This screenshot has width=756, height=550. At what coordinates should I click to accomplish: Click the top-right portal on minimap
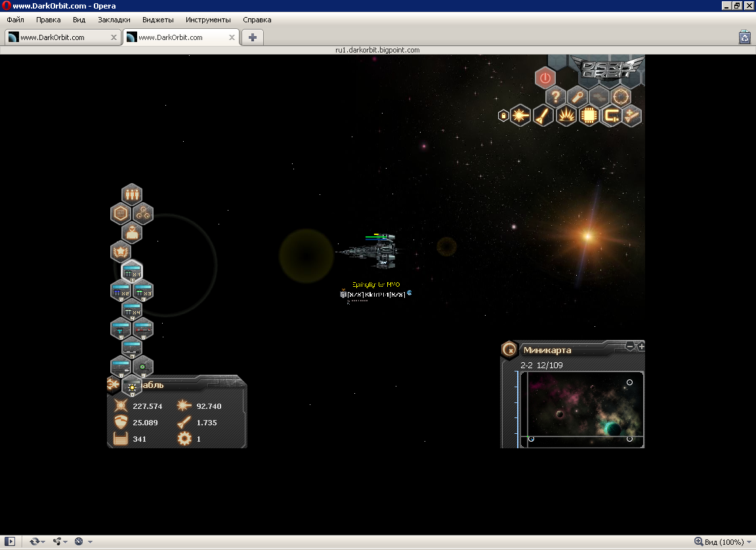(629, 382)
